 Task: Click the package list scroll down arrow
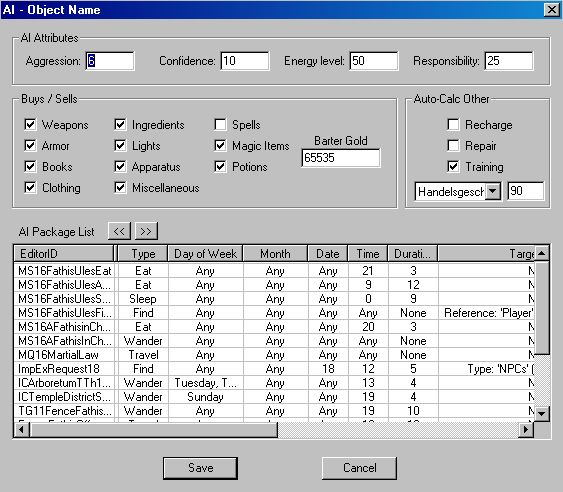(541, 413)
